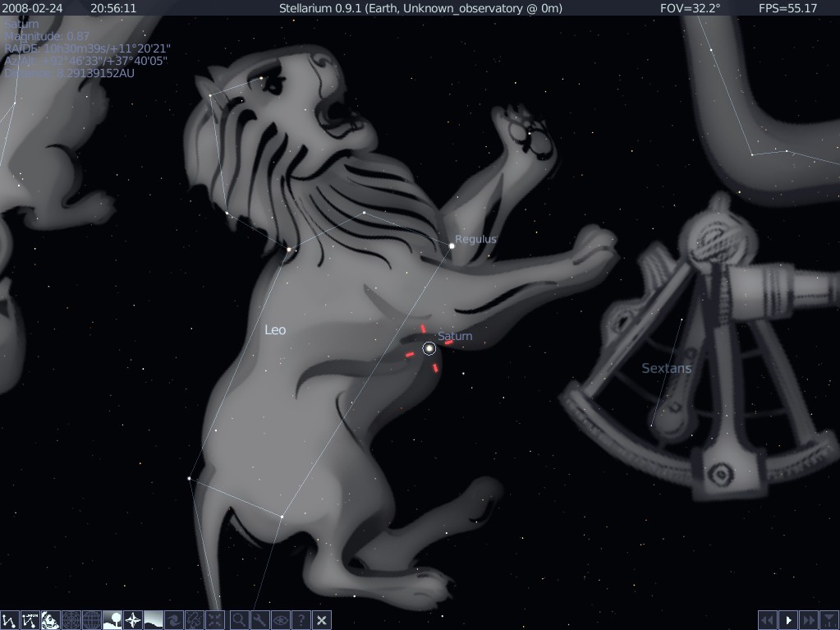Image resolution: width=840 pixels, height=630 pixels.
Task: Toggle constellation art figures
Action: click(51, 620)
